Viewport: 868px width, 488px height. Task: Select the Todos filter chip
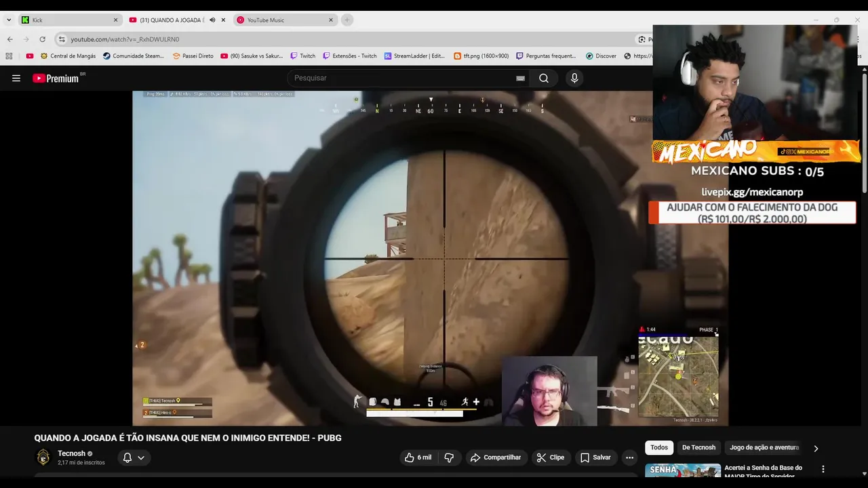[x=659, y=447]
